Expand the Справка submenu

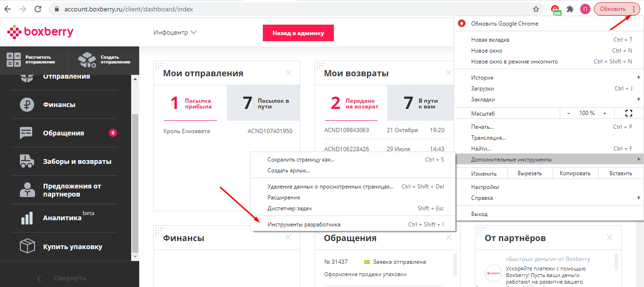(x=549, y=198)
